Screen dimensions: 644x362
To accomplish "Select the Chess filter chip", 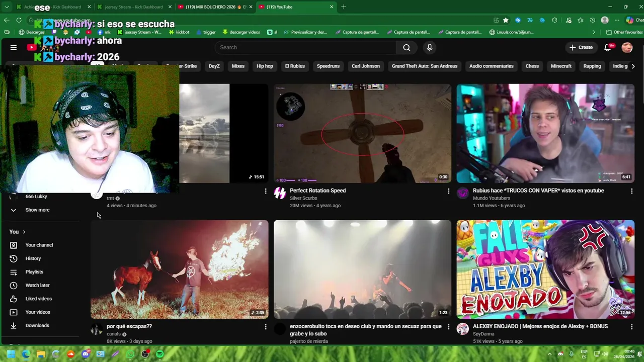I will [532, 66].
